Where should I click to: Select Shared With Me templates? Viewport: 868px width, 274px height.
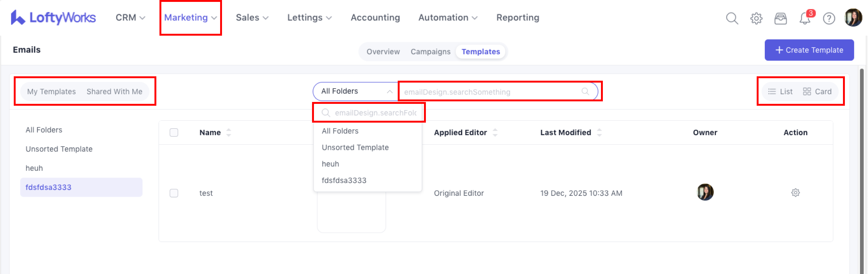coord(114,92)
